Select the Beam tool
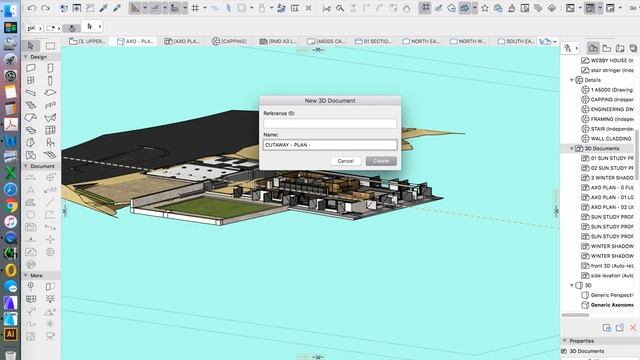Image resolution: width=640 pixels, height=360 pixels. tap(31, 93)
